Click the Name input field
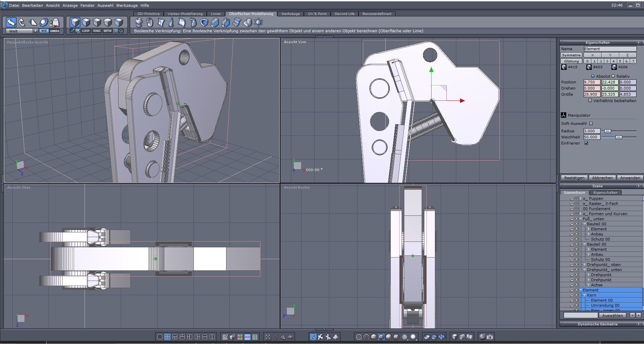The image size is (644, 344). click(x=610, y=49)
